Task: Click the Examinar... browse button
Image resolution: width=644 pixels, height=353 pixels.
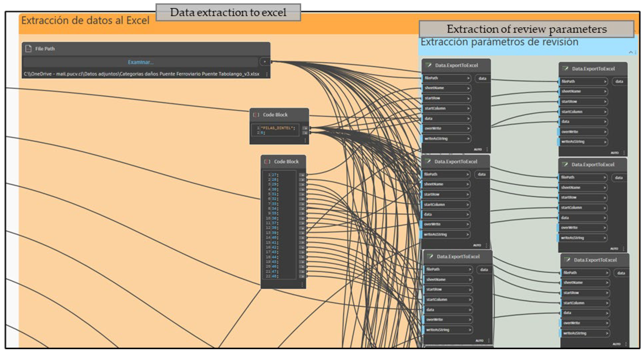Action: [x=141, y=62]
